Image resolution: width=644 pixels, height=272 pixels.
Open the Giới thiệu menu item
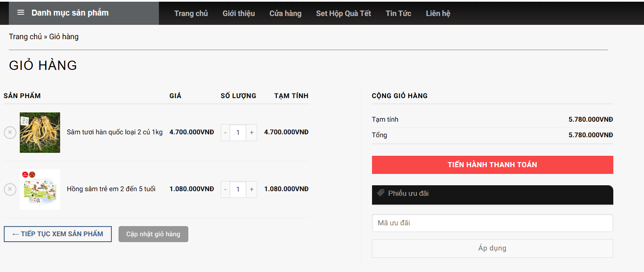(238, 13)
